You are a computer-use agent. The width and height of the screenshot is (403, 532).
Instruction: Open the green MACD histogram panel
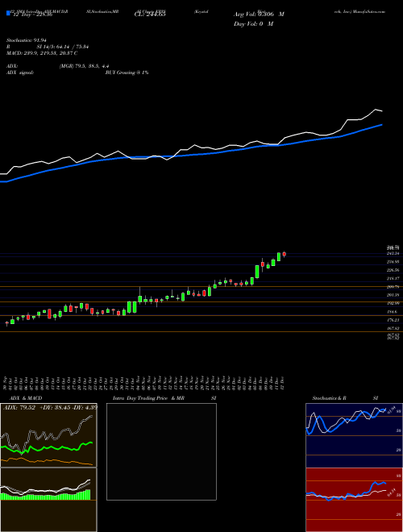(48, 500)
